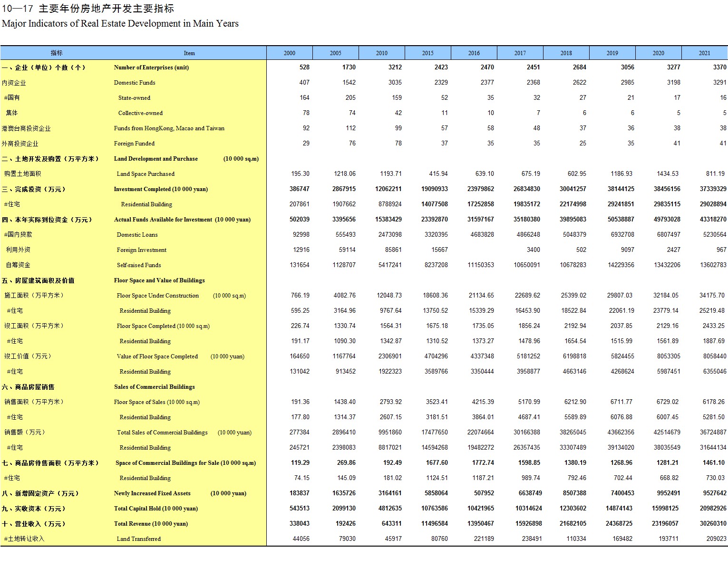728x577 pixels.
Task: Click the Chinese title '主要年份房地产开发主要指标'
Action: point(107,9)
